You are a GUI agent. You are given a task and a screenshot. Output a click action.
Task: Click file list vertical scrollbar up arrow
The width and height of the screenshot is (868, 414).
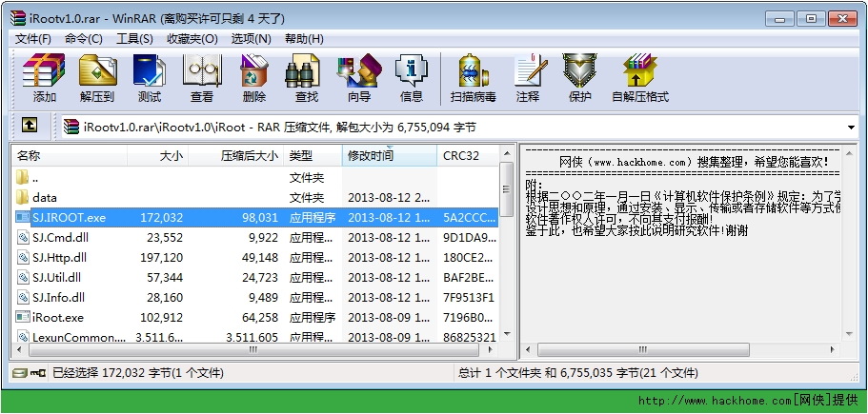[x=506, y=153]
